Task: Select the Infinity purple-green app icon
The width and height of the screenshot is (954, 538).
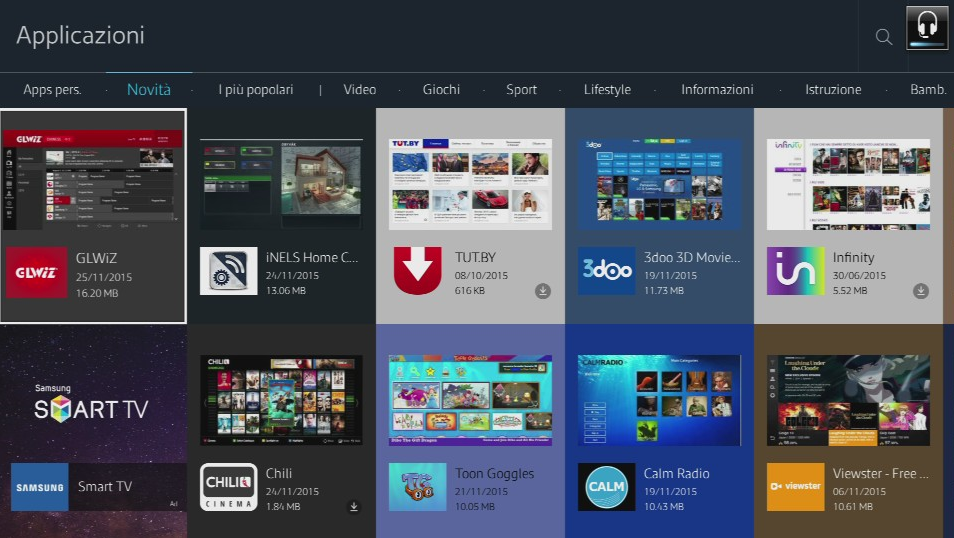Action: 796,271
